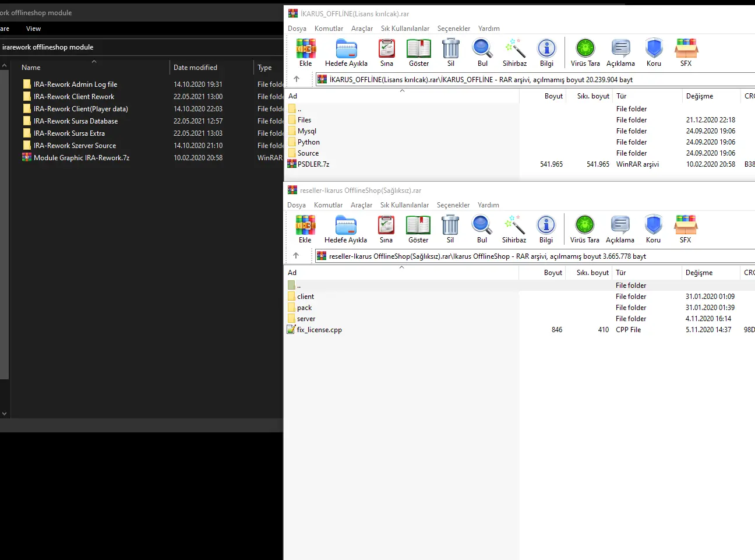Select fix_license.cpp file in bottom archive
755x560 pixels.
pyautogui.click(x=319, y=330)
